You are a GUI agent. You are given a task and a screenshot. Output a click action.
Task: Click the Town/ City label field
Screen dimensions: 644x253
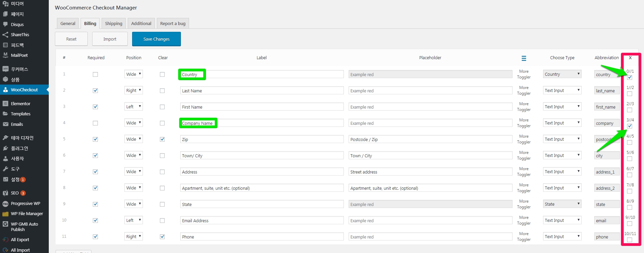[262, 156]
